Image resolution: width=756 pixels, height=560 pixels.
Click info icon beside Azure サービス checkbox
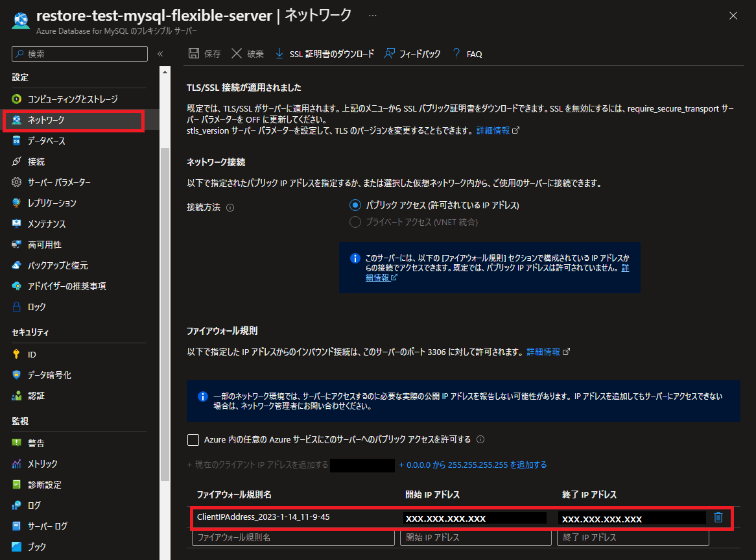[480, 439]
